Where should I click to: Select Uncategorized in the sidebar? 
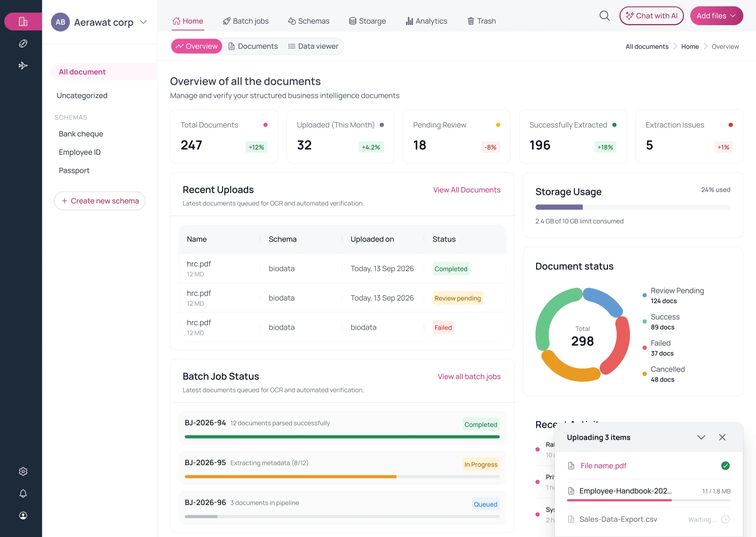point(82,96)
